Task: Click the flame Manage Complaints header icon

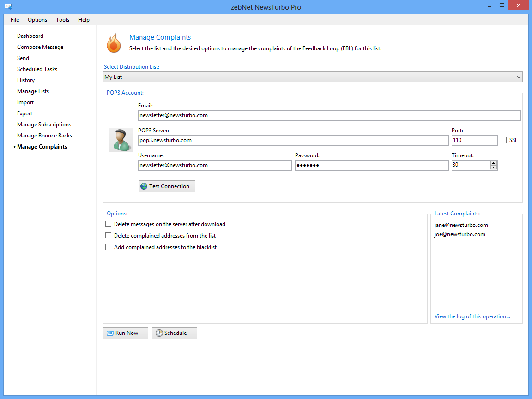Action: pos(114,43)
